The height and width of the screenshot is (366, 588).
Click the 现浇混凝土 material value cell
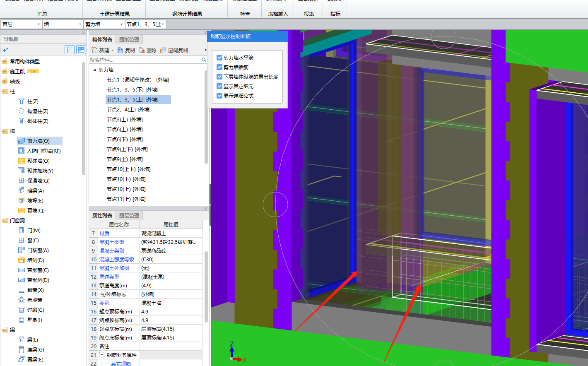point(171,233)
